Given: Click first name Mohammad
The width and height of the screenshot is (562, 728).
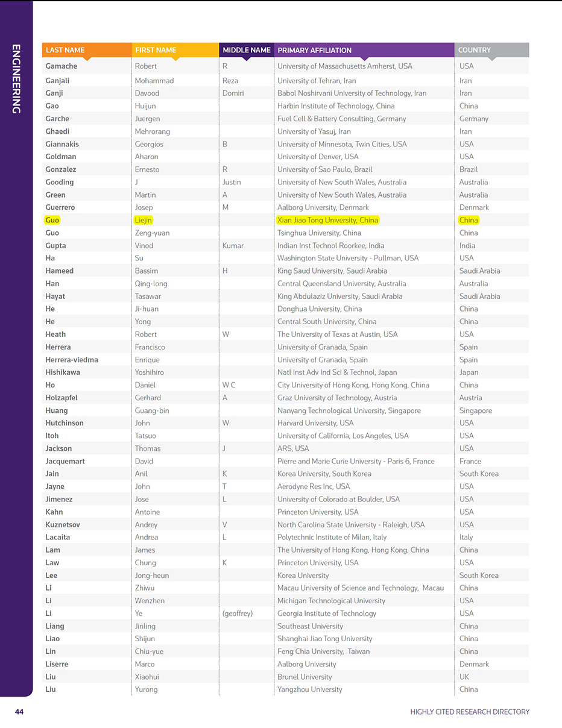Looking at the screenshot, I should pos(154,81).
